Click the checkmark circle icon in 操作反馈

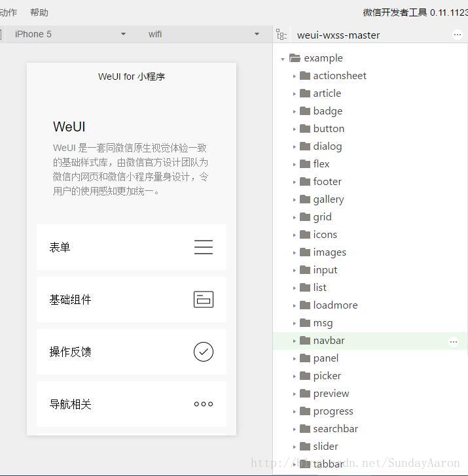[204, 352]
